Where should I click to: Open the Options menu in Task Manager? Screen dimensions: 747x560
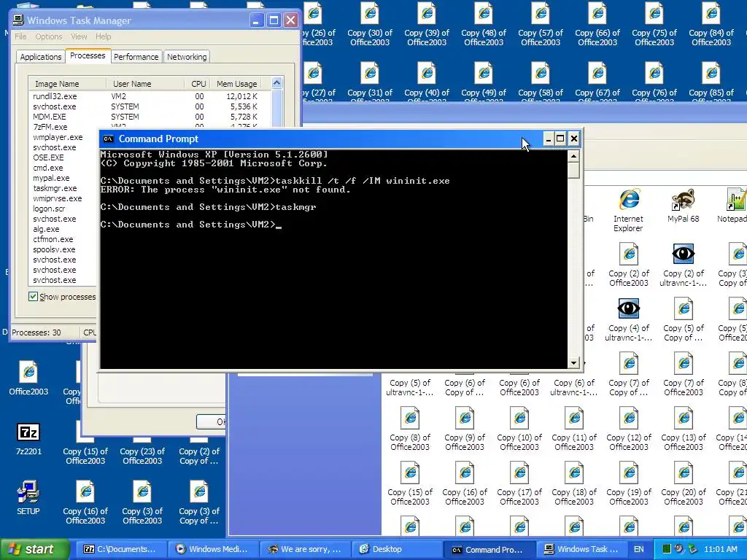(x=49, y=36)
